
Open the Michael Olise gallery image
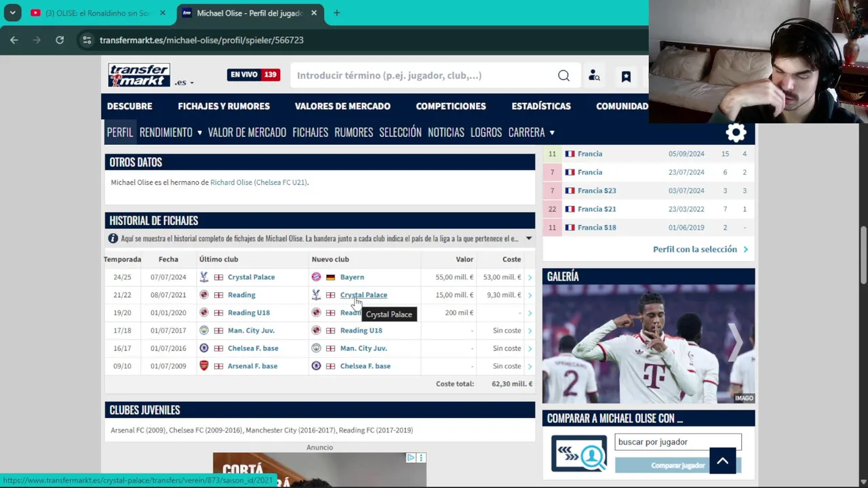click(648, 344)
